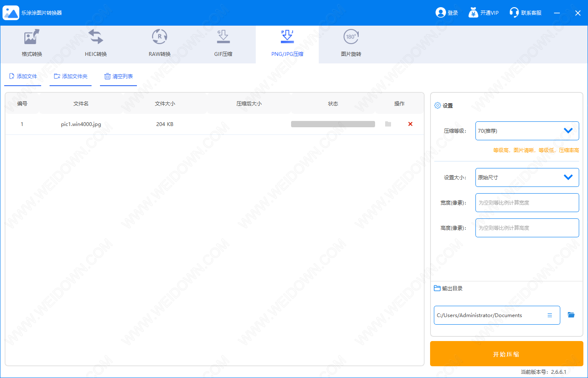Click the 状态 column header
Image resolution: width=588 pixels, height=378 pixels.
333,103
